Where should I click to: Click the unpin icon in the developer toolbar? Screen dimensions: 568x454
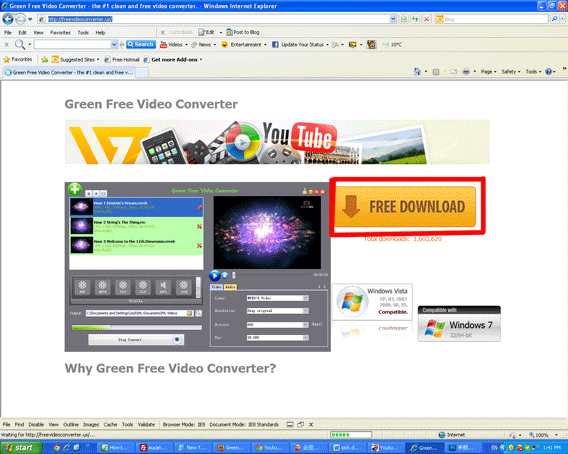pyautogui.click(x=300, y=424)
